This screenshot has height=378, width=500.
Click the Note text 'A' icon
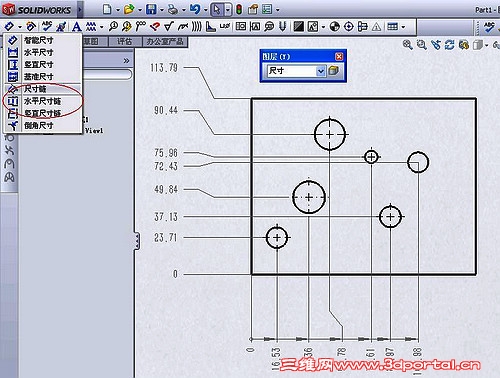[x=77, y=26]
